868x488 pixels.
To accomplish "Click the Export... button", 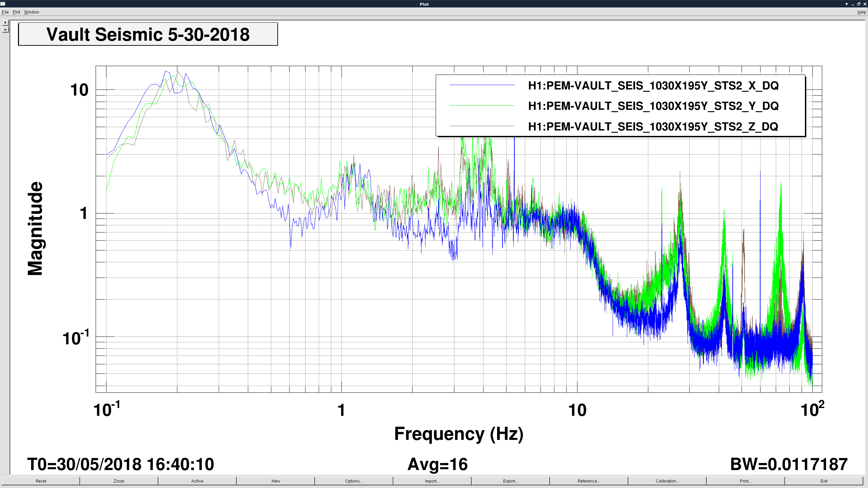I will (x=510, y=481).
